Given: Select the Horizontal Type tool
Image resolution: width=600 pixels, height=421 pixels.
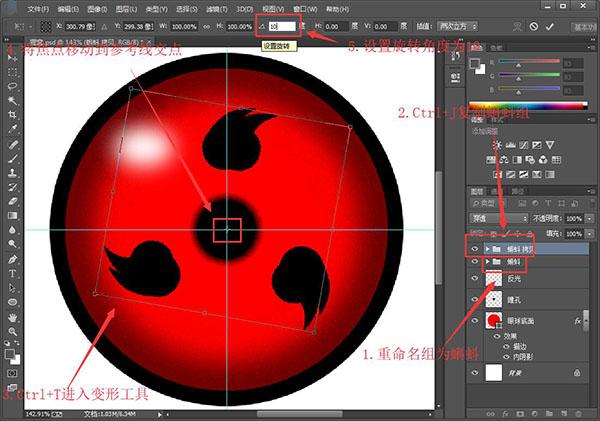Looking at the screenshot, I should pos(12,274).
